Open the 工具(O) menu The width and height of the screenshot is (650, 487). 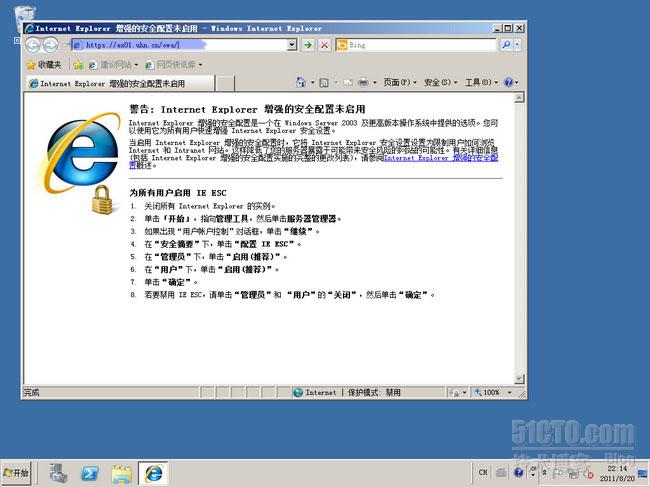click(x=481, y=82)
